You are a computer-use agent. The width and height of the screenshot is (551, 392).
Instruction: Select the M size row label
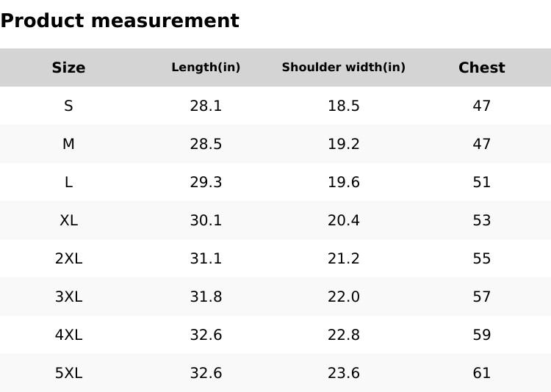[x=68, y=144]
